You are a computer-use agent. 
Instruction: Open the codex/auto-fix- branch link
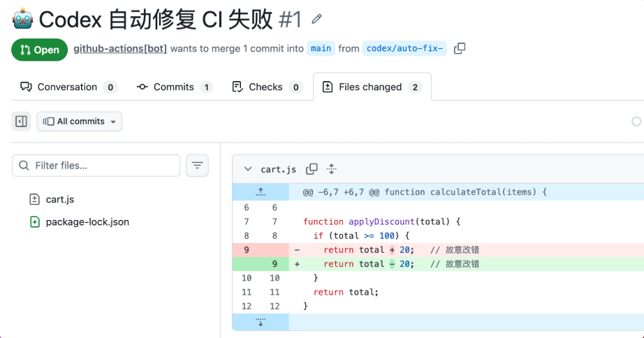[x=404, y=48]
